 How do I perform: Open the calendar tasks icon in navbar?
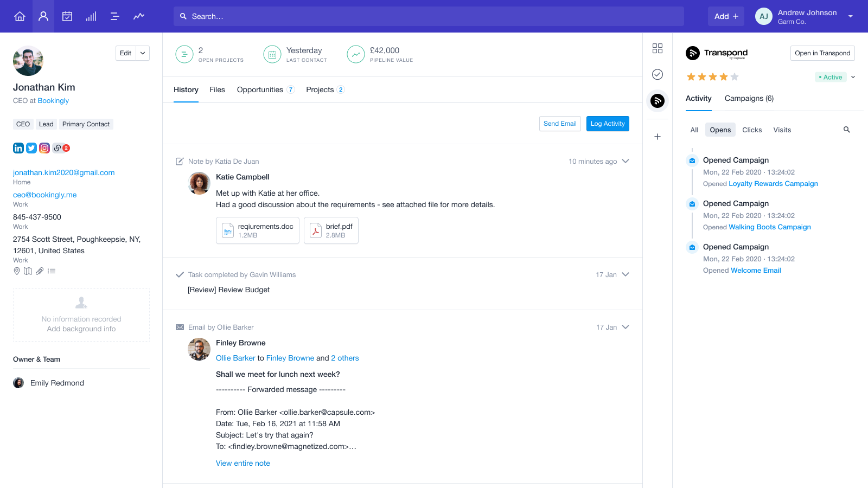tap(67, 16)
